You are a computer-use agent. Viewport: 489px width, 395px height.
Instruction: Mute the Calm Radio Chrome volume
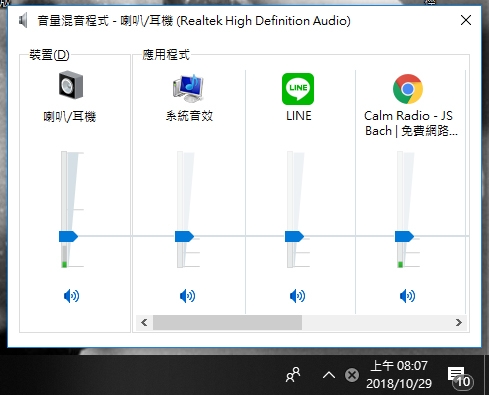click(407, 296)
